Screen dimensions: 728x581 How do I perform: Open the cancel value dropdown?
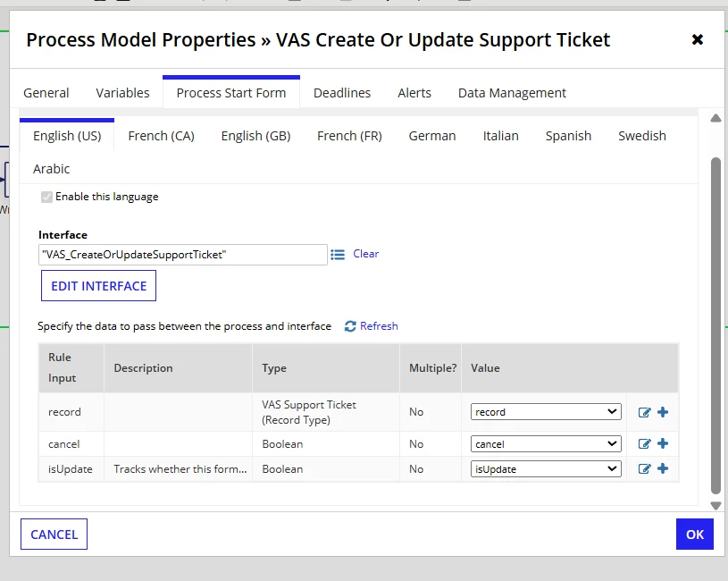tap(546, 444)
